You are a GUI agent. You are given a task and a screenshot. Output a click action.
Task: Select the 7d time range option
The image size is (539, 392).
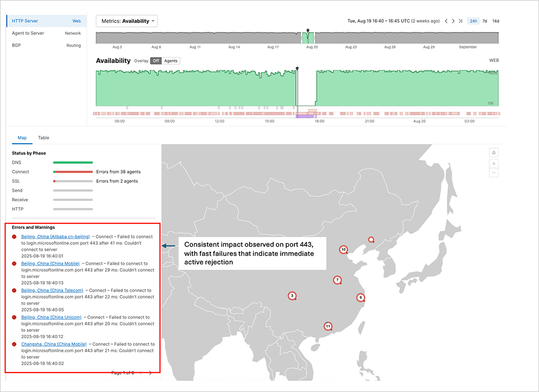click(x=484, y=20)
